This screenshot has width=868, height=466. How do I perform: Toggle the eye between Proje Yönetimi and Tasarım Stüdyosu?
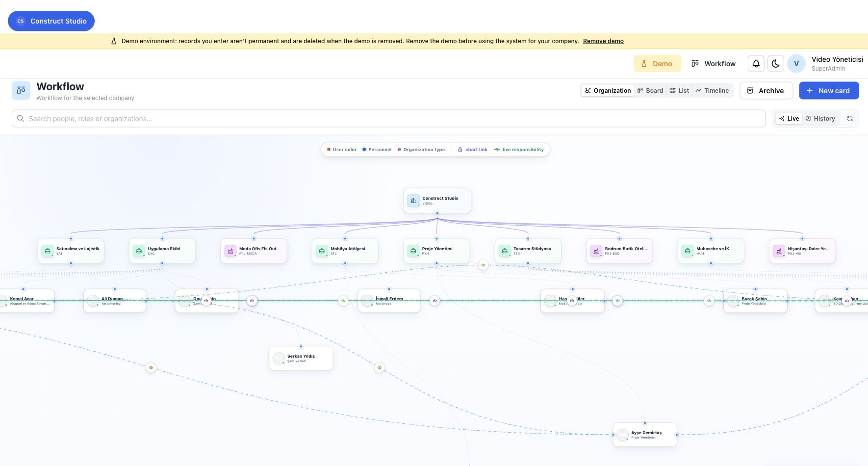[483, 265]
